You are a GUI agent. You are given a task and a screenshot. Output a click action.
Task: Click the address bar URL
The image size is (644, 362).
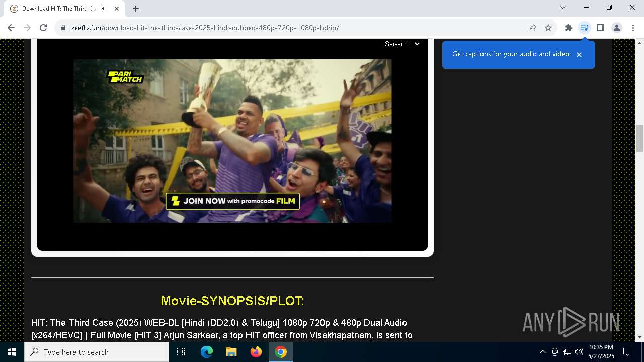click(205, 28)
